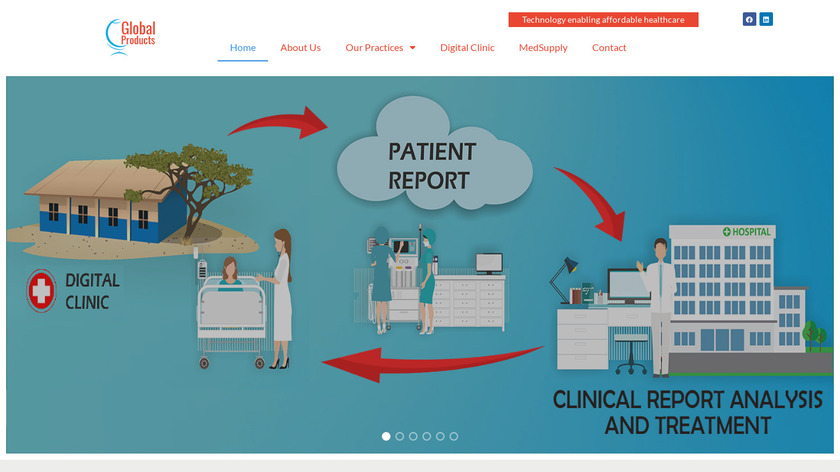
Task: Select the first slider dot
Action: coord(386,436)
